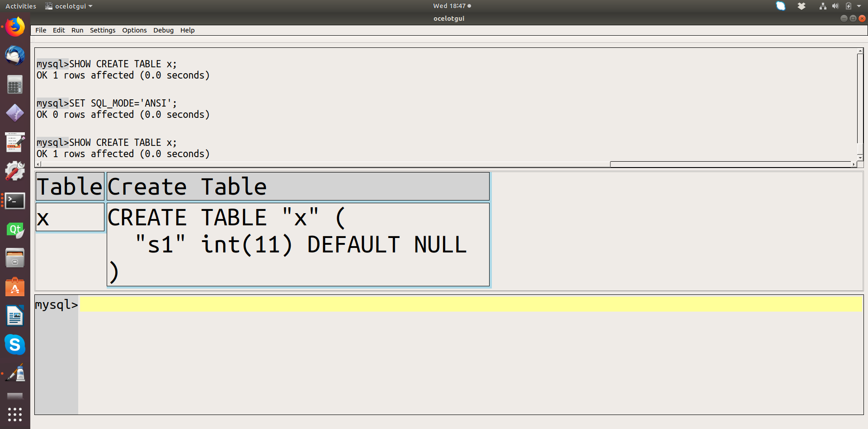This screenshot has width=868, height=429.
Task: Open the purple diamond app in dock
Action: coord(15,113)
